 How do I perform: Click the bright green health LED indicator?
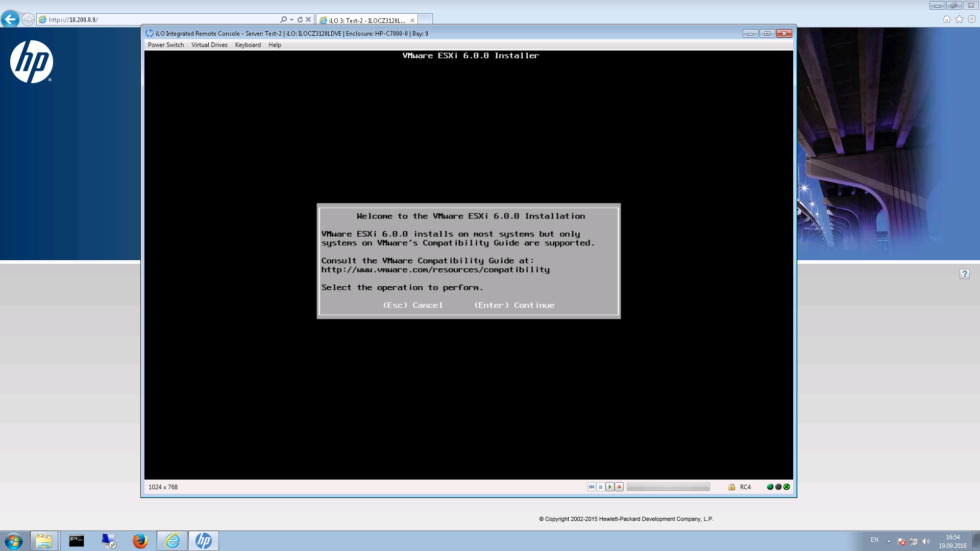click(x=770, y=487)
